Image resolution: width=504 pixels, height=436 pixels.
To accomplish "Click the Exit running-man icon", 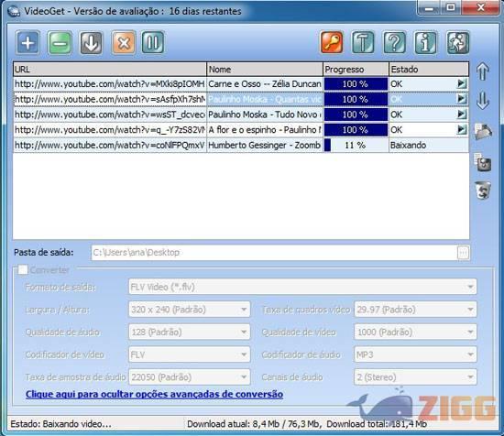I will pyautogui.click(x=457, y=42).
